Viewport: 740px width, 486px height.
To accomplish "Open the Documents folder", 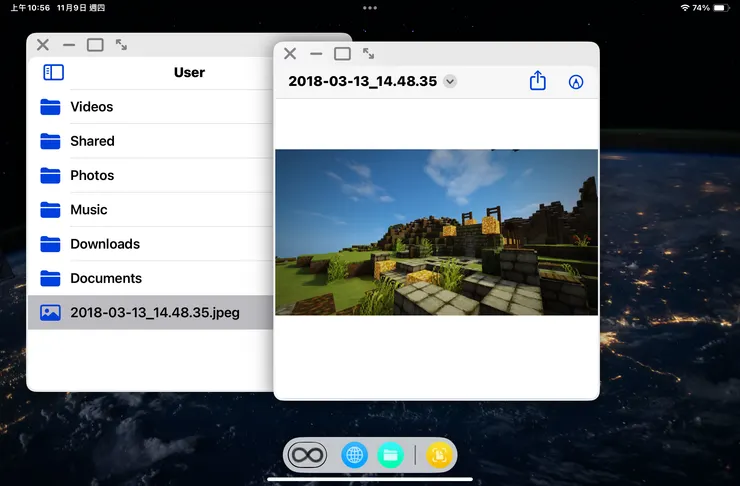I will [x=151, y=278].
